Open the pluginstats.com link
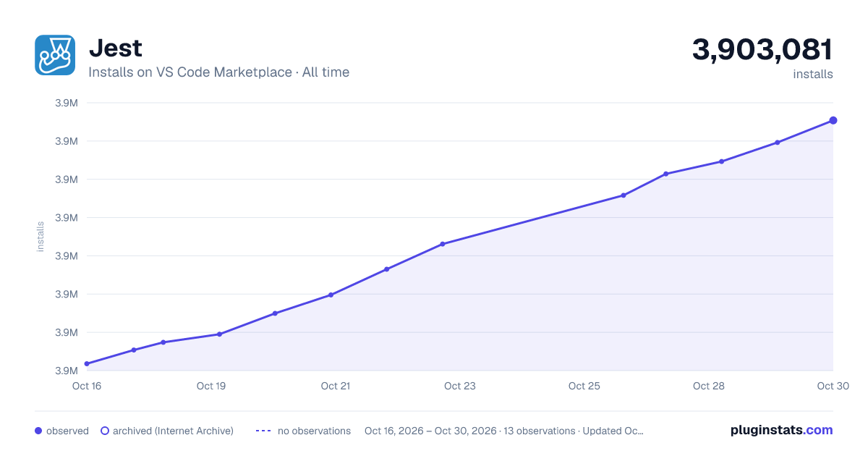Viewport: 868px width, 456px height. (781, 430)
